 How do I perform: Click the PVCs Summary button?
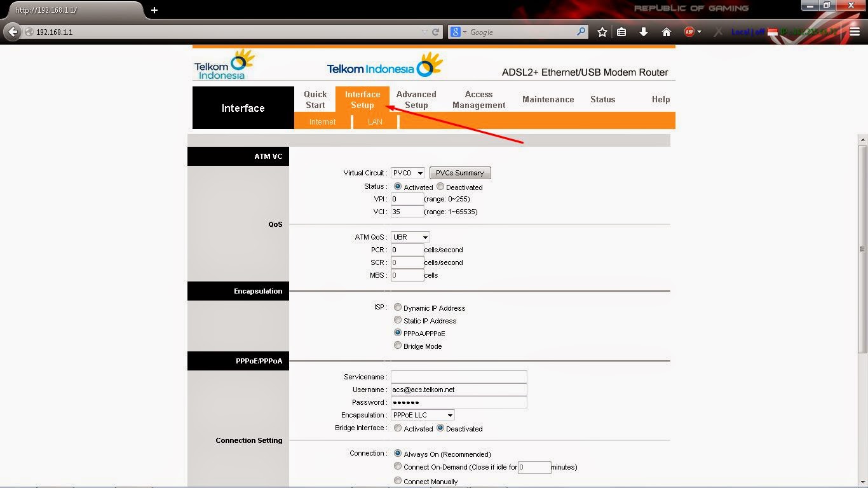pos(460,173)
